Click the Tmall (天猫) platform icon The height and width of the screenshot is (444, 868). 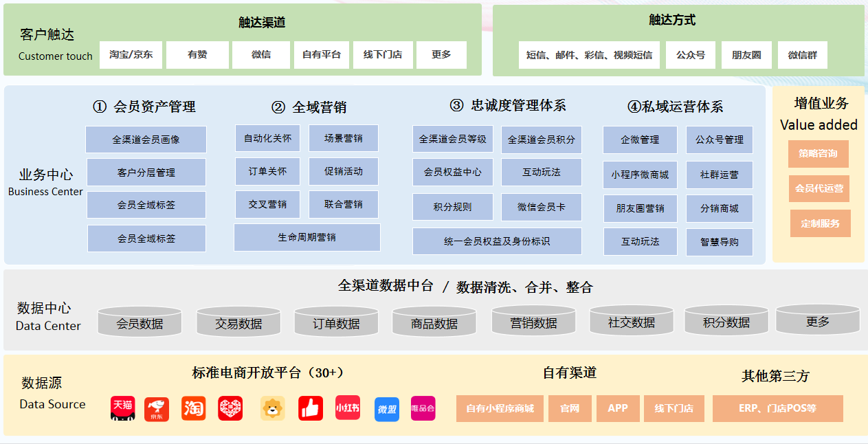coord(122,408)
